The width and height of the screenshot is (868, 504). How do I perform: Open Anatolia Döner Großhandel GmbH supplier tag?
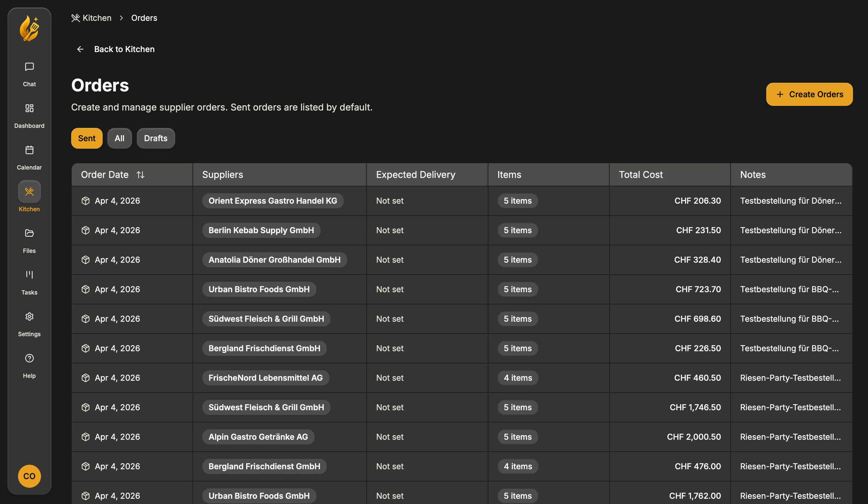coord(274,260)
